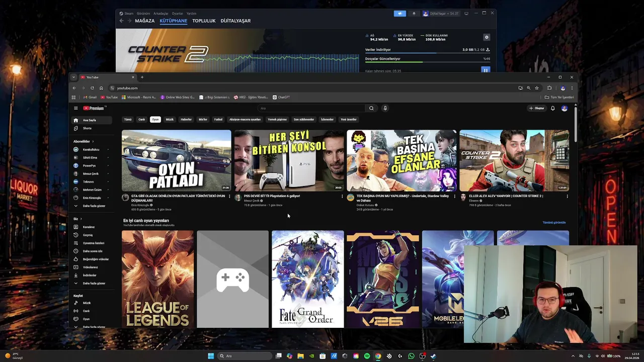This screenshot has height=362, width=644.
Task: Click the YouTube Premium logo
Action: [94, 108]
